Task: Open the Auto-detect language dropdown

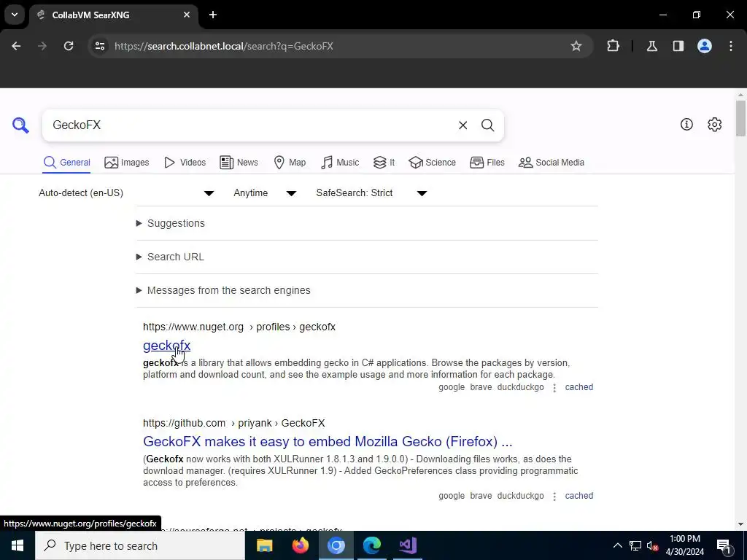Action: click(x=127, y=192)
